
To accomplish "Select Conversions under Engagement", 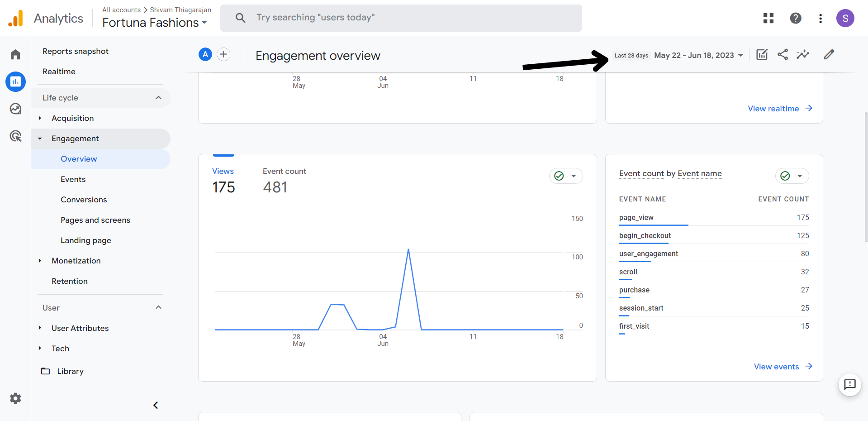I will 84,199.
